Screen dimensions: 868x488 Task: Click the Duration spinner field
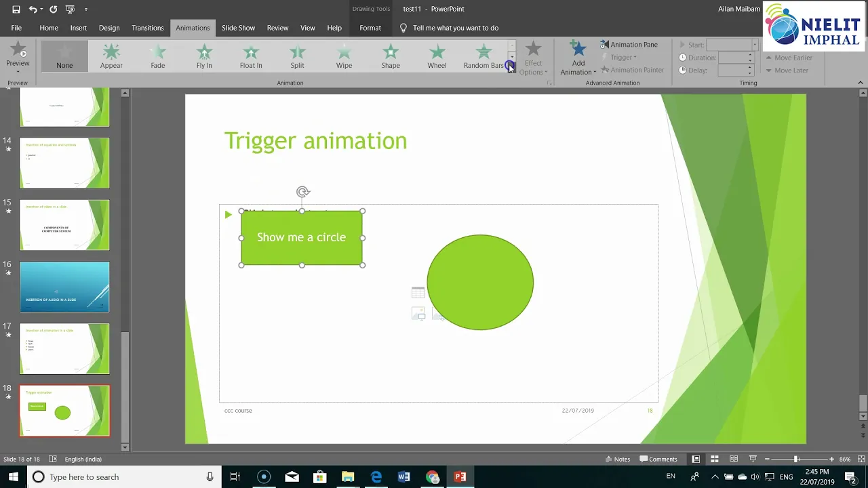pyautogui.click(x=736, y=58)
